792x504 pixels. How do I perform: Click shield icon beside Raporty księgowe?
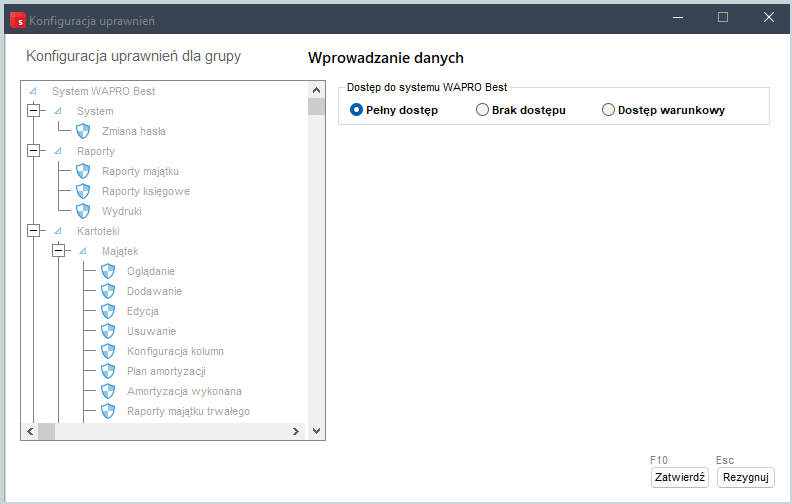83,191
